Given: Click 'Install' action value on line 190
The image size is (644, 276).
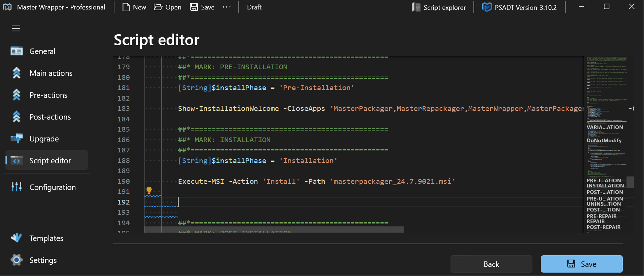Looking at the screenshot, I should tap(281, 181).
